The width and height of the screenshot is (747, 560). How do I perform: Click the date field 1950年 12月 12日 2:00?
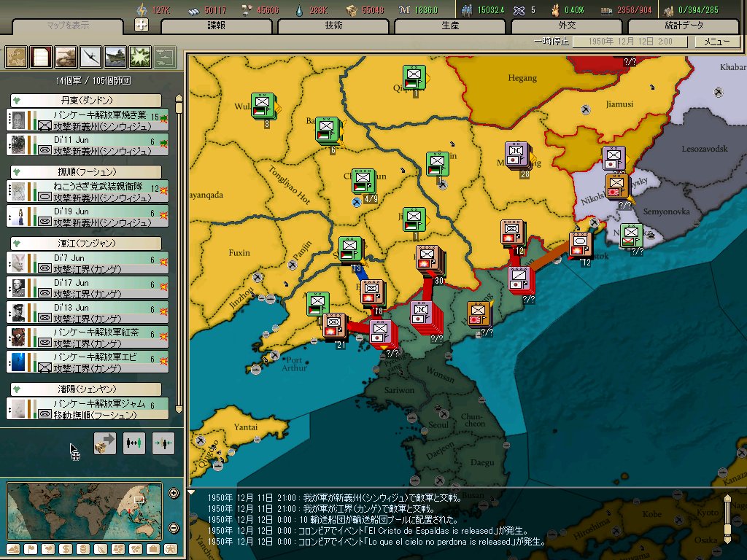pos(630,42)
